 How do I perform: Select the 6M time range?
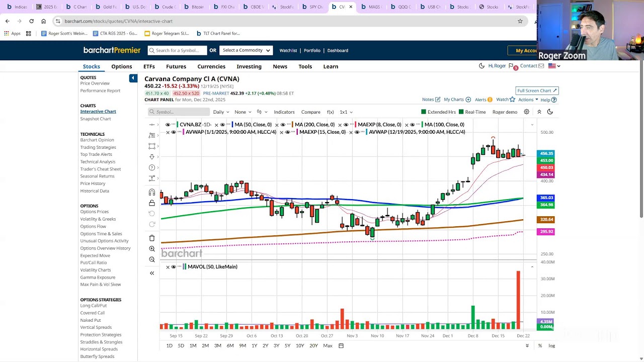[230, 346]
